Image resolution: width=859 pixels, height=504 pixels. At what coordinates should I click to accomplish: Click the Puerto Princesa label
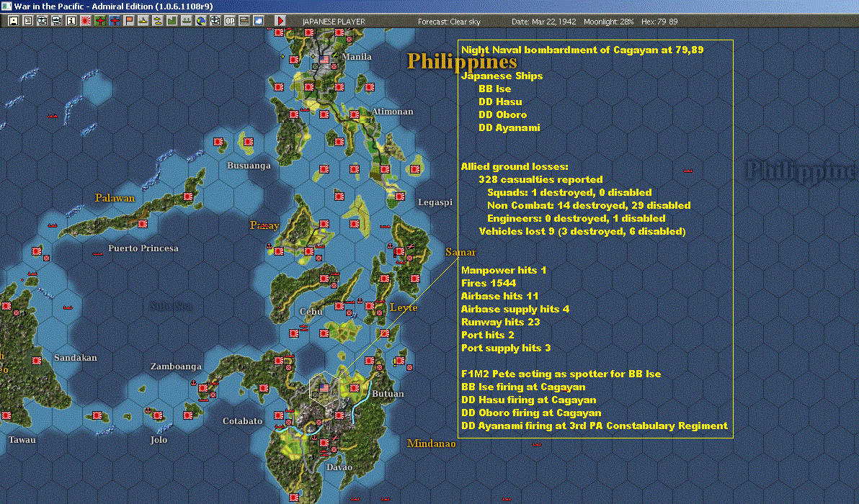(x=143, y=248)
